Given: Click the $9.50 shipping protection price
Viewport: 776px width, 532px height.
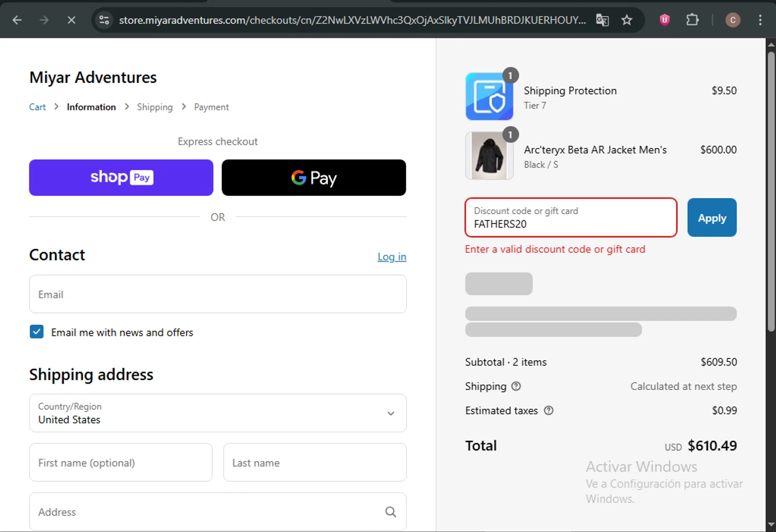Looking at the screenshot, I should coord(724,90).
